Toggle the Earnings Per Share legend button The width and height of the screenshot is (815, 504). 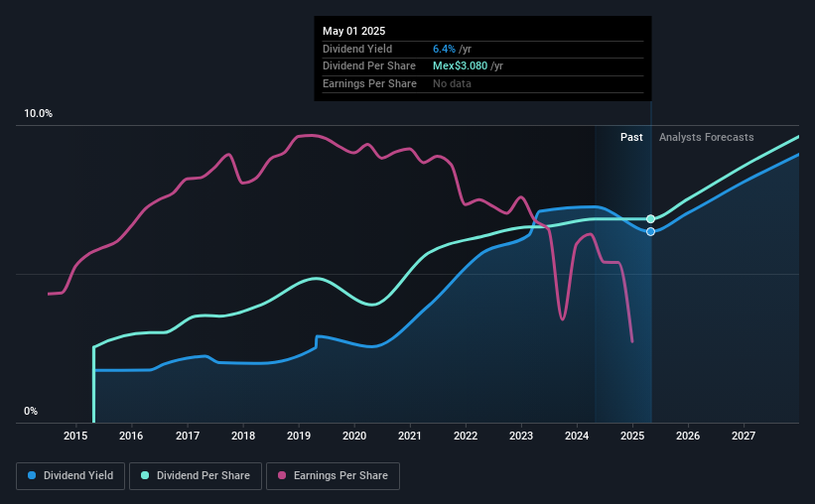coord(333,476)
